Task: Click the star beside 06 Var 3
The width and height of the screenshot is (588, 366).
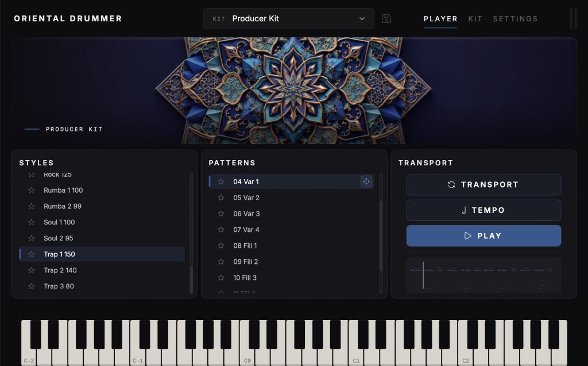Action: [221, 214]
